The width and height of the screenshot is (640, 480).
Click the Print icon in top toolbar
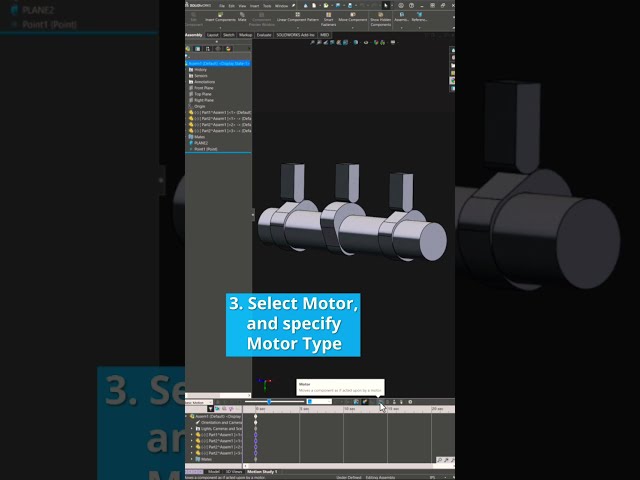[350, 5]
